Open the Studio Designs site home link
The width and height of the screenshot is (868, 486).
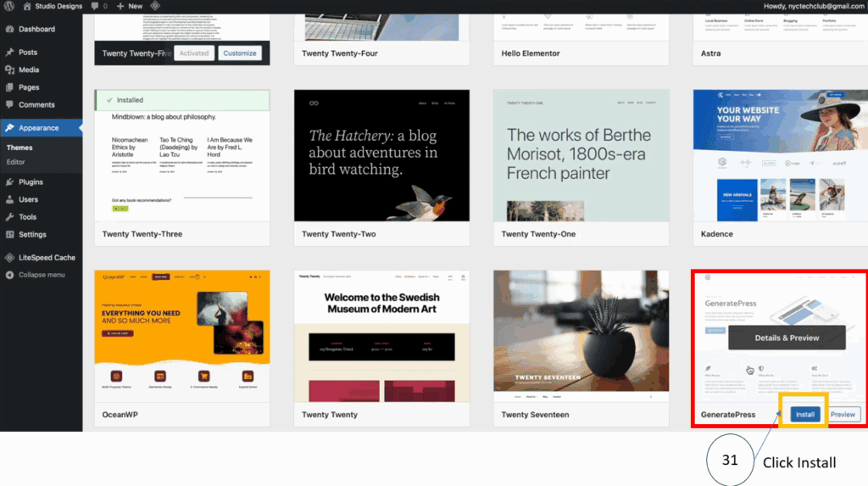point(52,6)
